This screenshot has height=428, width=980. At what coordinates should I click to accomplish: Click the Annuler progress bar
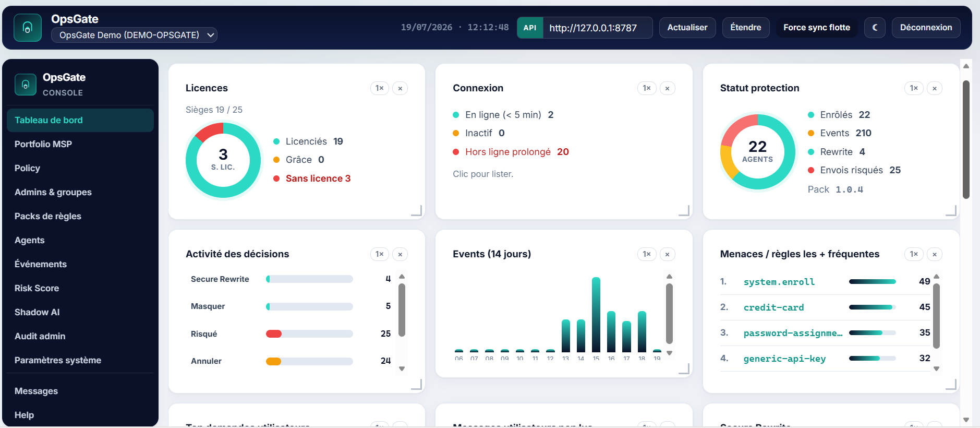pos(309,361)
